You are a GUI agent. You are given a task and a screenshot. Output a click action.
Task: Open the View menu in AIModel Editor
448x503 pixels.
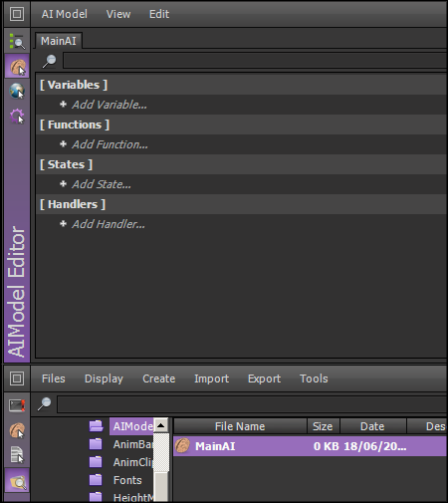point(118,14)
